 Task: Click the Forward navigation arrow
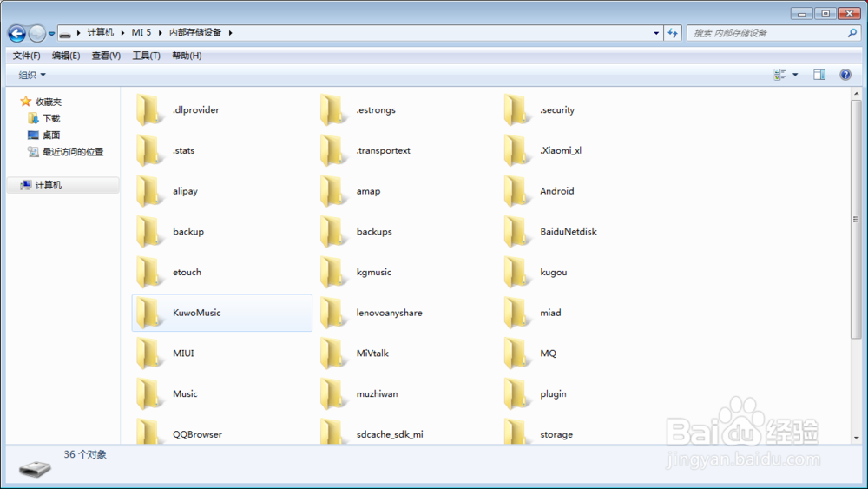pyautogui.click(x=37, y=34)
